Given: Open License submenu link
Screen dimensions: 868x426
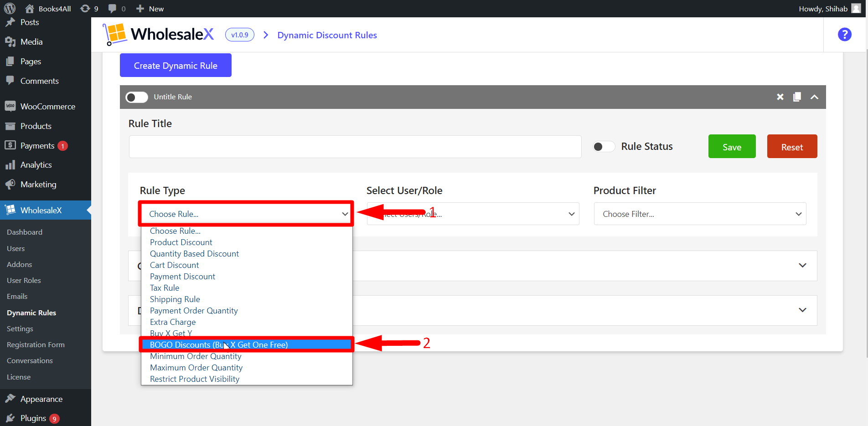Looking at the screenshot, I should 19,377.
